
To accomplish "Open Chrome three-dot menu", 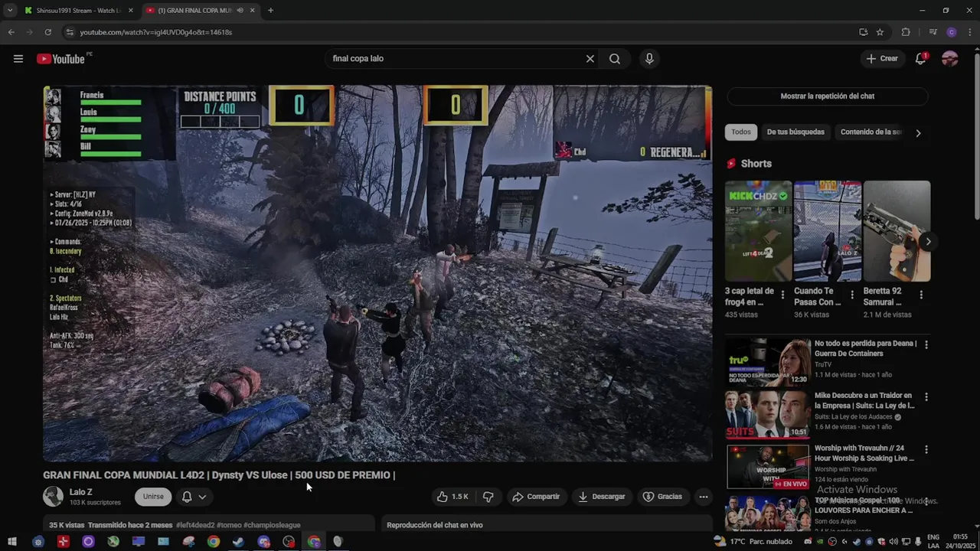I will tap(969, 32).
